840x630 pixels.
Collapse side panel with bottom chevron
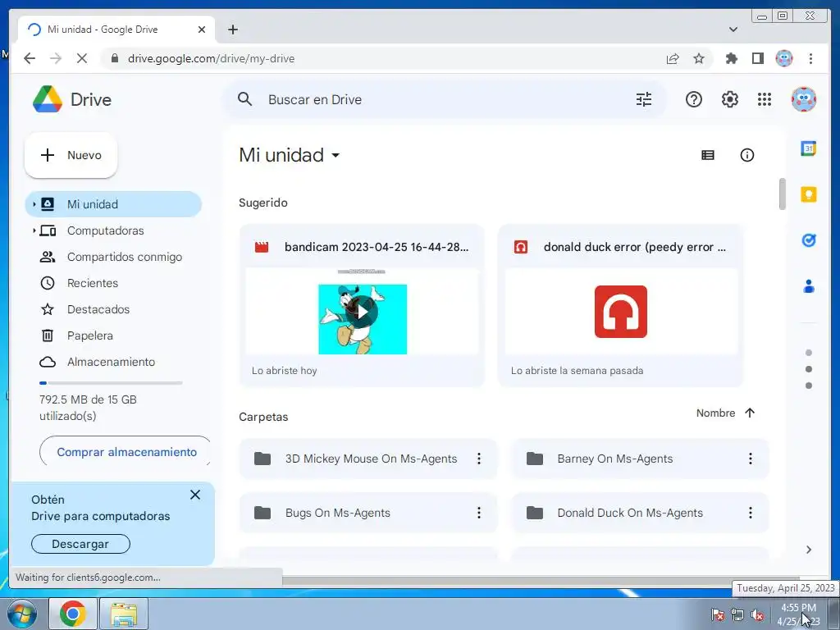[808, 550]
